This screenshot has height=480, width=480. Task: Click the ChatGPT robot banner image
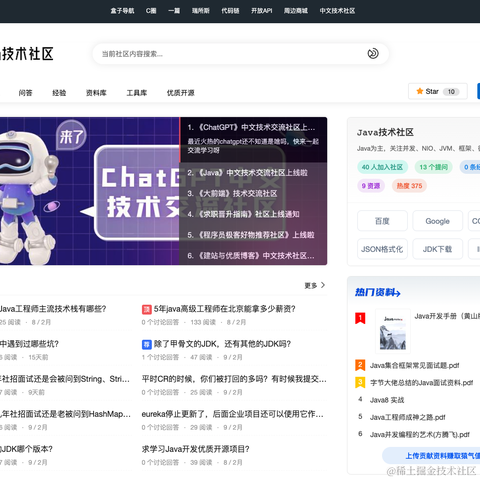tap(89, 191)
